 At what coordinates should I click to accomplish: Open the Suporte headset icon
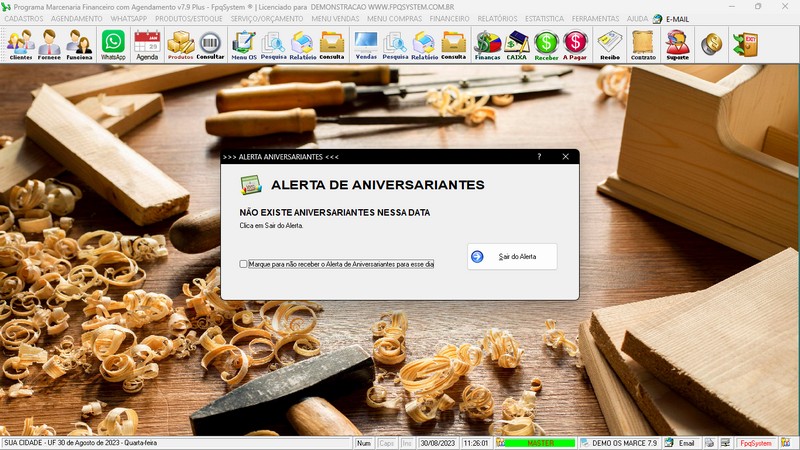point(678,44)
